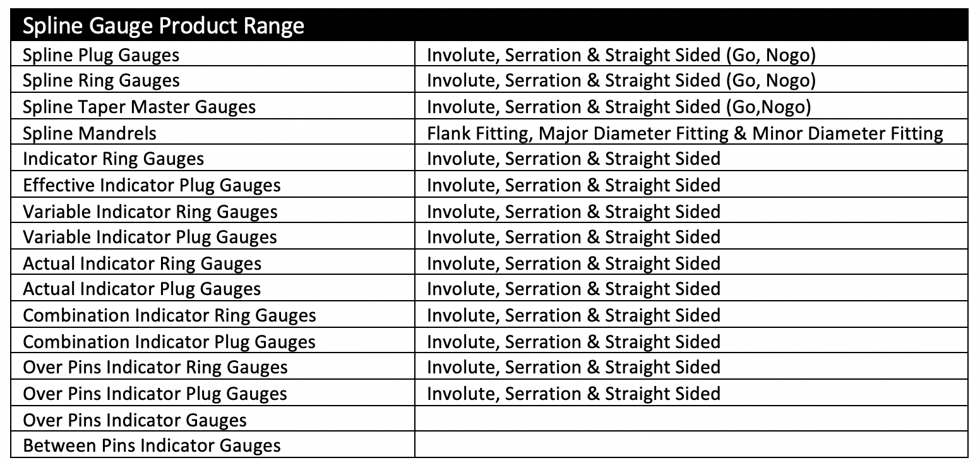The image size is (980, 465).
Task: Select the Actual Indicator Ring Gauges cell
Action: (x=213, y=263)
